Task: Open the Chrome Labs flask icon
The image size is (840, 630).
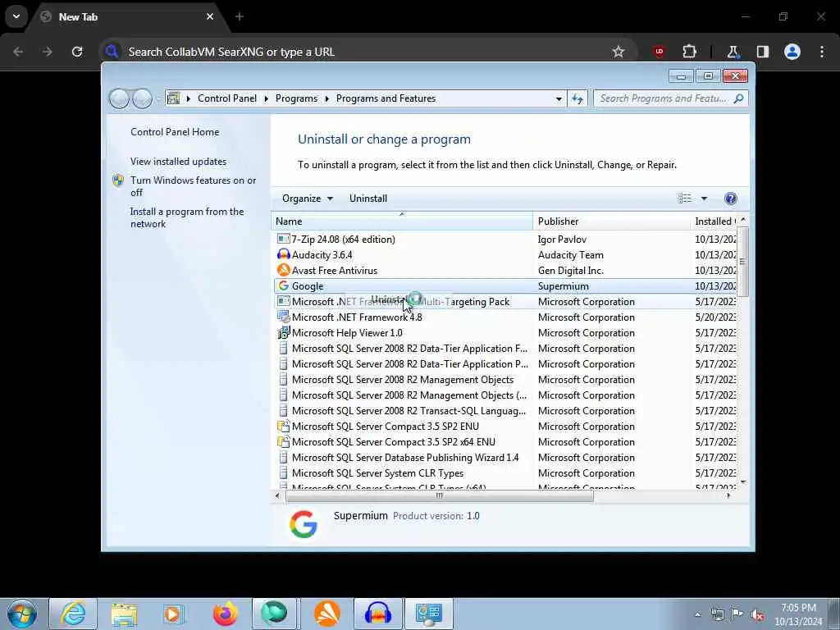Action: (x=733, y=52)
